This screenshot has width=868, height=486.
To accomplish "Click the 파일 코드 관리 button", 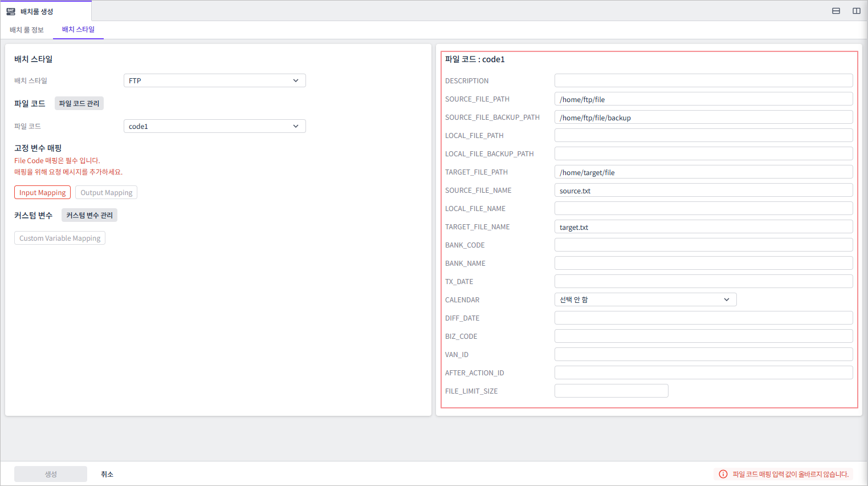I will (x=79, y=103).
